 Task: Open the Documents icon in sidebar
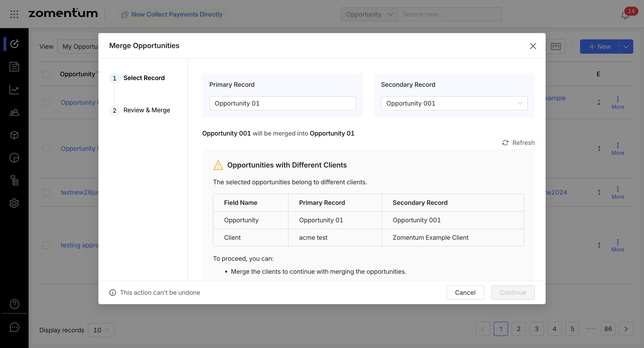14,67
